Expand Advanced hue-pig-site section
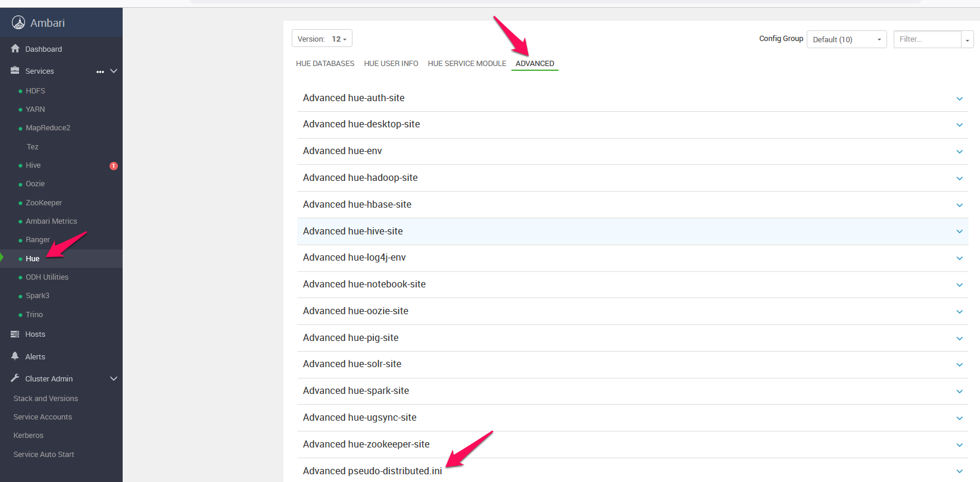 (632, 338)
